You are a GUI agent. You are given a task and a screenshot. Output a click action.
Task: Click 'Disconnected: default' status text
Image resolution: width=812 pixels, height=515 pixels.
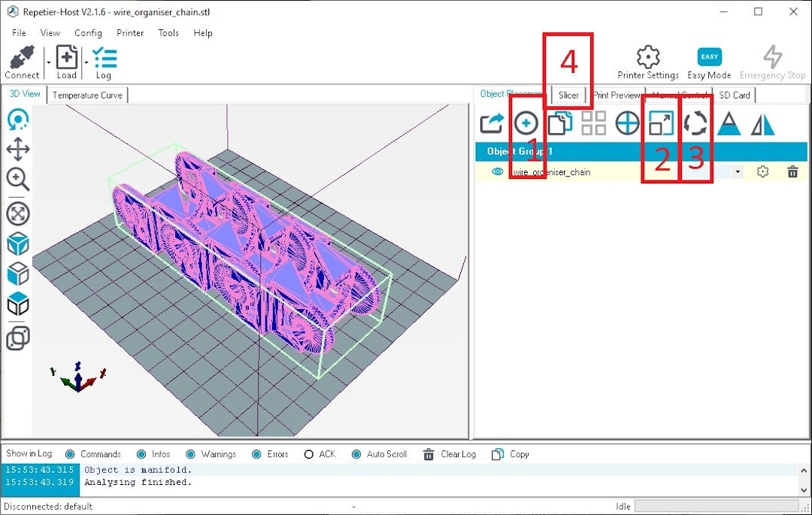point(48,506)
